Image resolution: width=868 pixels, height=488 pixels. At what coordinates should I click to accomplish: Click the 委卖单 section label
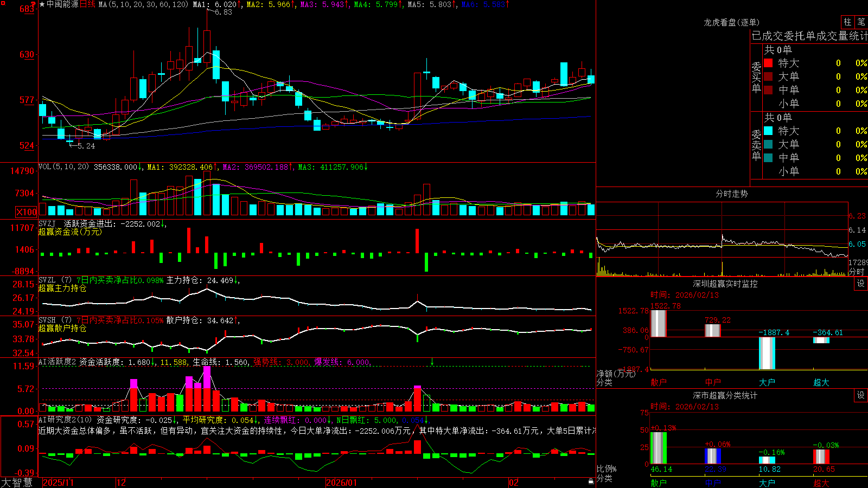click(756, 145)
